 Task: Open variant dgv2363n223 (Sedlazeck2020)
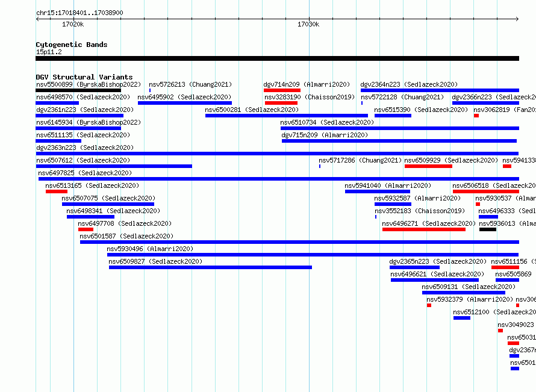click(x=85, y=148)
